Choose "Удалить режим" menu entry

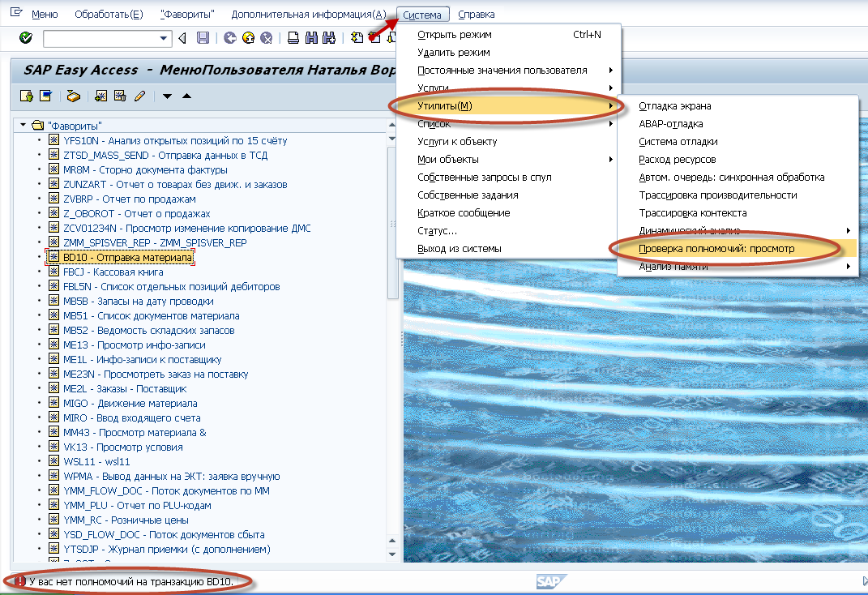(x=509, y=53)
